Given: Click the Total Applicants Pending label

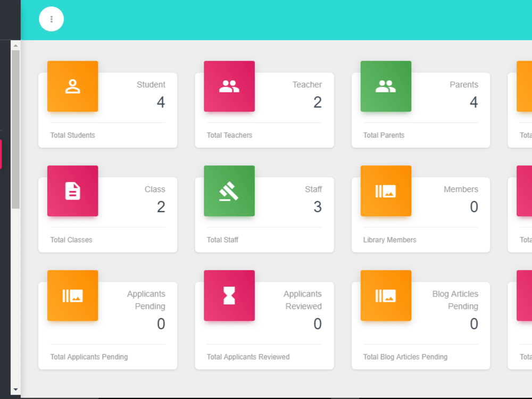Looking at the screenshot, I should [x=89, y=357].
